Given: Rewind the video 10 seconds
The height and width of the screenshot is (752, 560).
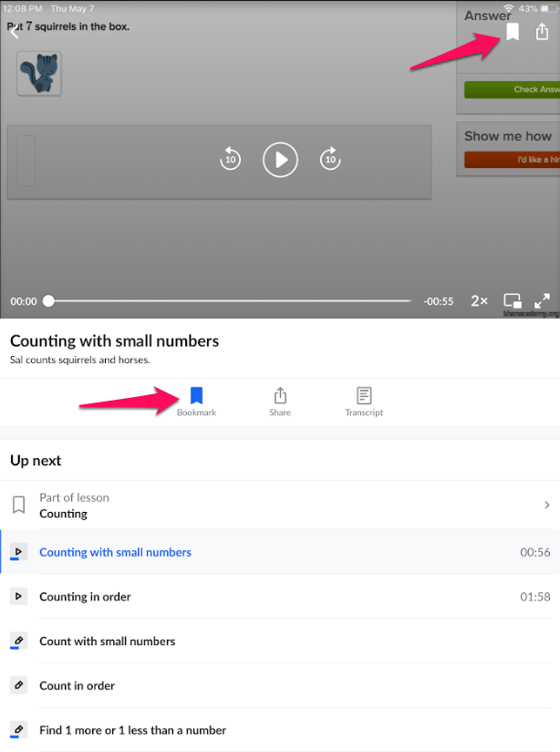Looking at the screenshot, I should coord(230,159).
